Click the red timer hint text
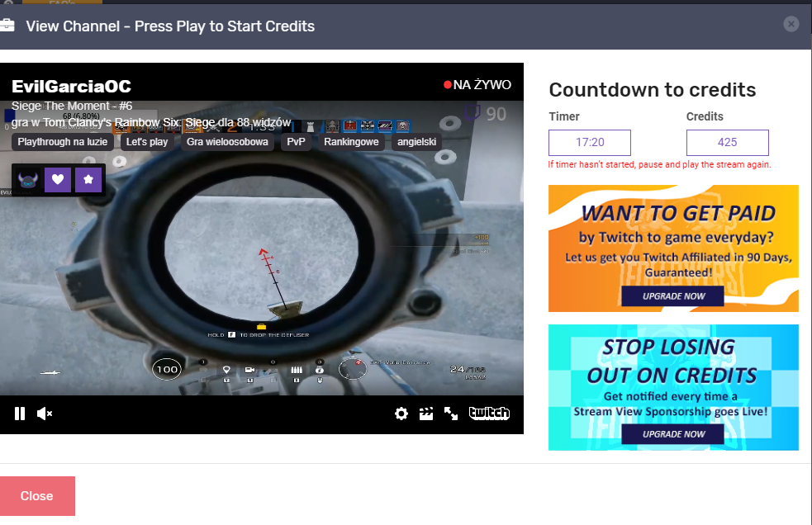This screenshot has width=812, height=525. [660, 164]
